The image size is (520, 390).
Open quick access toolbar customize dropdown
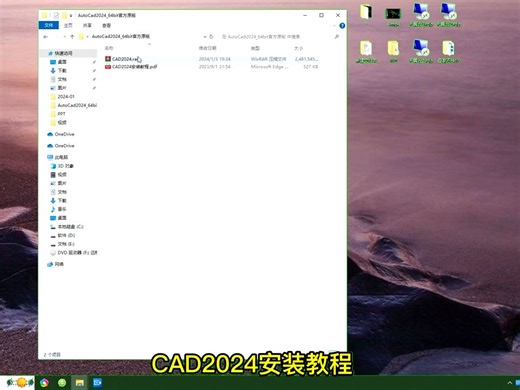tap(71, 16)
